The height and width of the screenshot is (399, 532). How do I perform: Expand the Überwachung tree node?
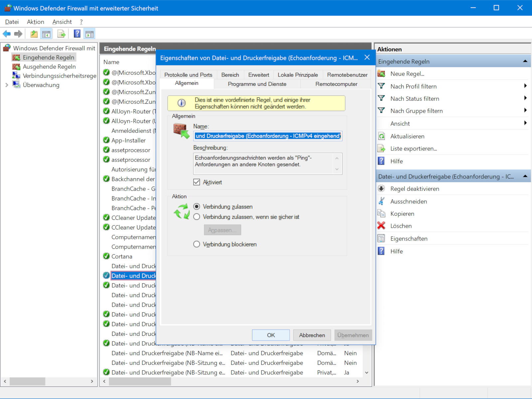point(7,85)
